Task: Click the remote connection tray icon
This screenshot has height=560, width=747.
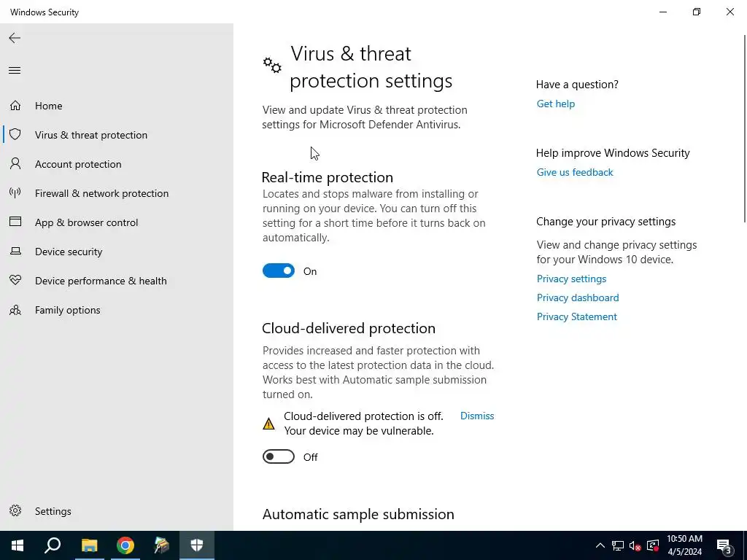Action: (x=653, y=545)
